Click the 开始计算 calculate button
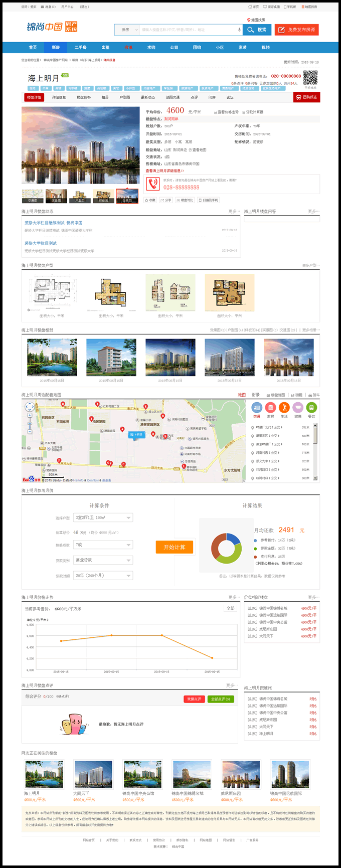 [175, 547]
